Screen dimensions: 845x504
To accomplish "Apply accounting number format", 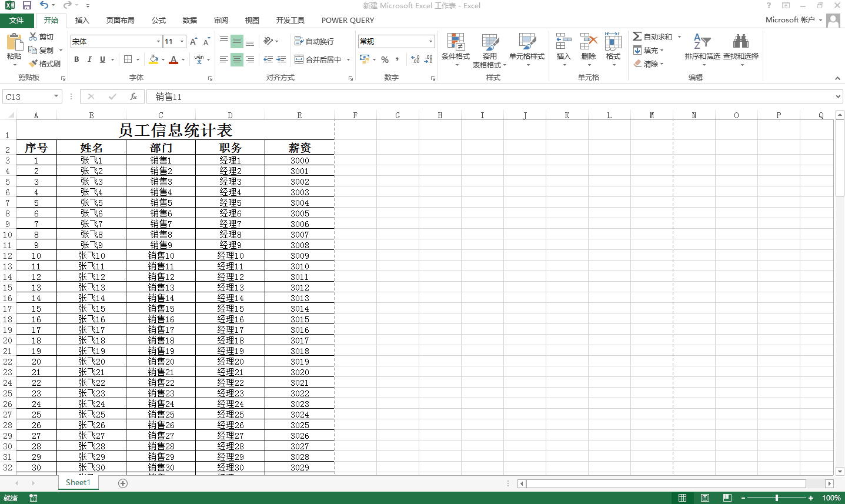I will pyautogui.click(x=365, y=59).
